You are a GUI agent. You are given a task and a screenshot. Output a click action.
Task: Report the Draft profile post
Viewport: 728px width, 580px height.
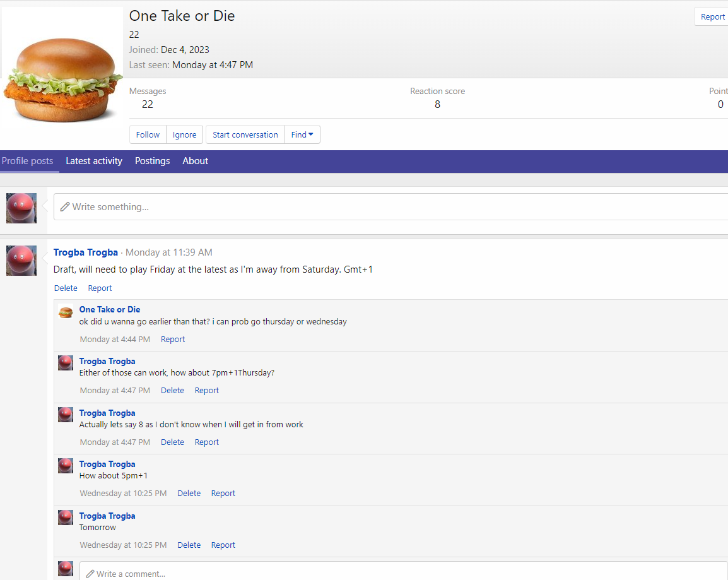(100, 288)
